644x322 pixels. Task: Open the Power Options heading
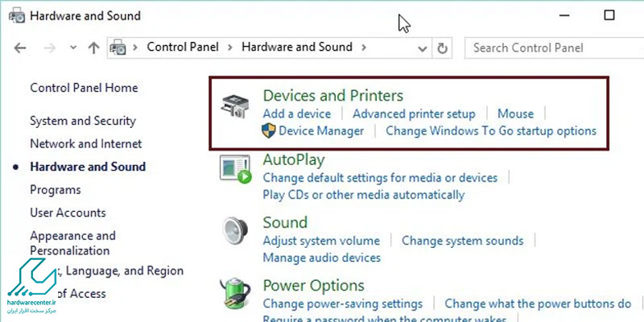(x=313, y=286)
